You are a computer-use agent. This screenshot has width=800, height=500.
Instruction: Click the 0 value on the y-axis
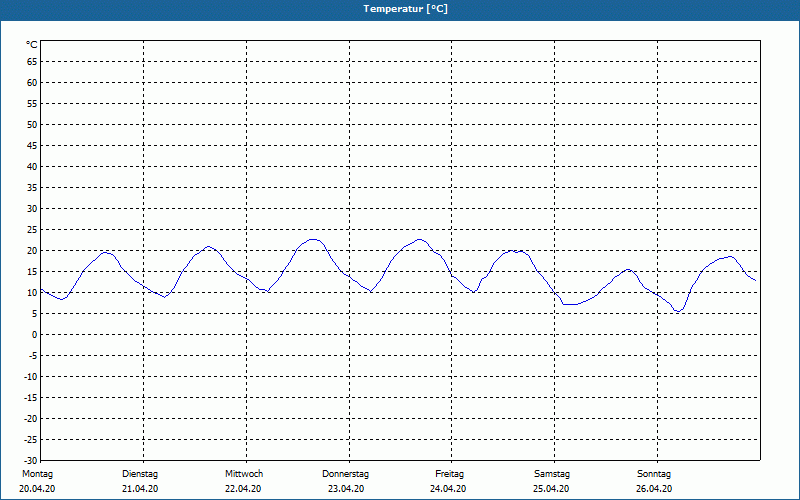(34, 335)
